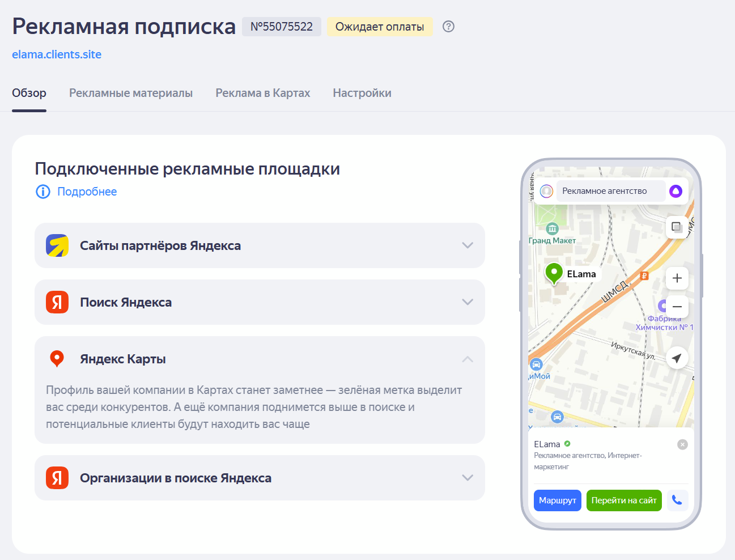Switch to Реклама в Картах tab

click(x=263, y=93)
